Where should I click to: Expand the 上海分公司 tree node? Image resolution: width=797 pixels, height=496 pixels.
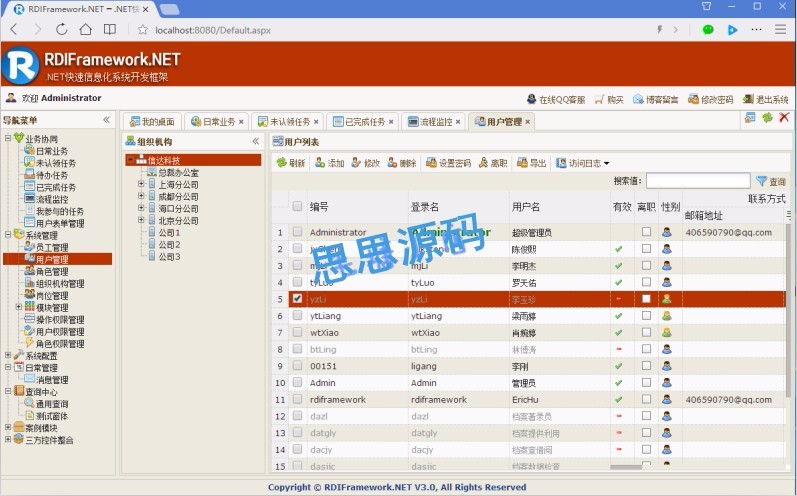[x=141, y=183]
